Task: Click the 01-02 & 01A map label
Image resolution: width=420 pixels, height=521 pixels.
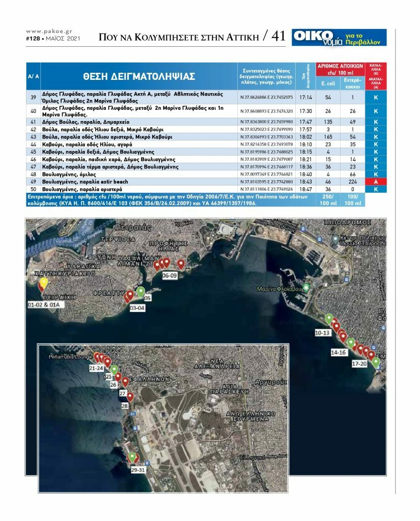Action: 44,305
